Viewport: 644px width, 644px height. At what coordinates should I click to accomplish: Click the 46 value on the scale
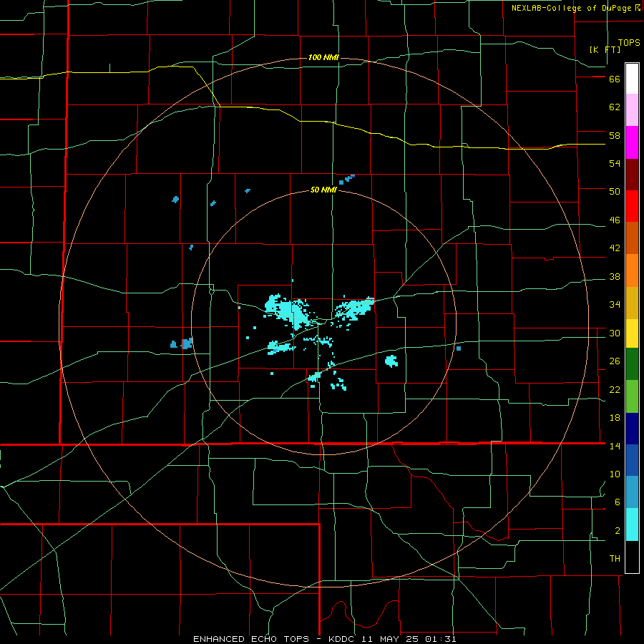(x=615, y=220)
